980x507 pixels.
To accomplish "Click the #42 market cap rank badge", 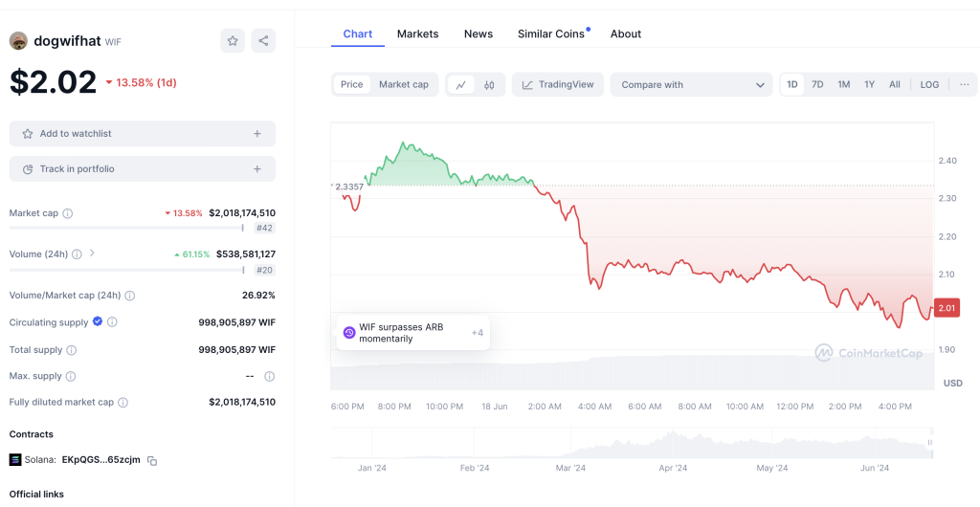I will (264, 229).
